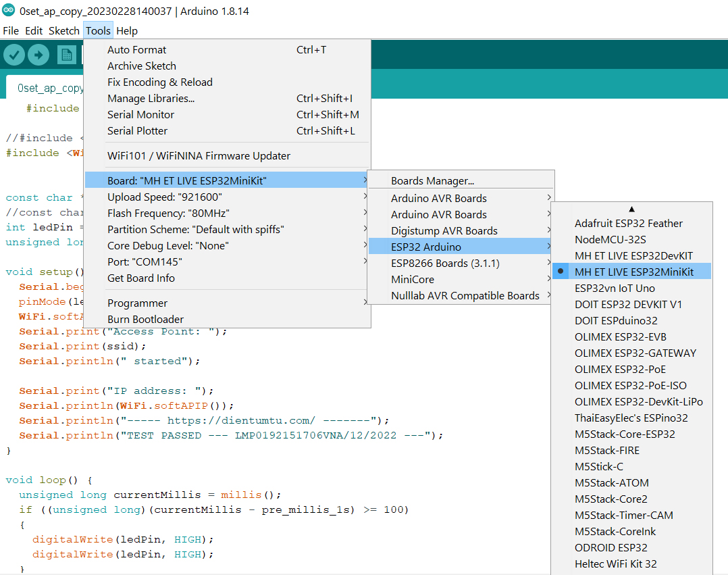This screenshot has width=728, height=575.
Task: Select M5Stack-Timer-CAM board
Action: pyautogui.click(x=631, y=516)
